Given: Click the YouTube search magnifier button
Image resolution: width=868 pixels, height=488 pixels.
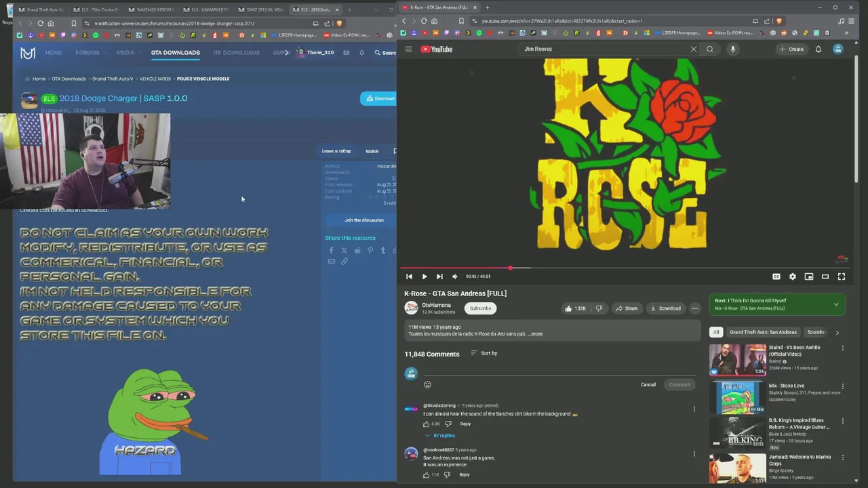Looking at the screenshot, I should click(x=710, y=49).
